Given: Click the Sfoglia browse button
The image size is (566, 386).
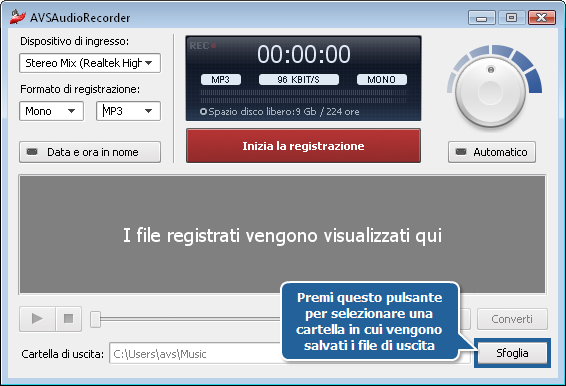Looking at the screenshot, I should point(512,353).
